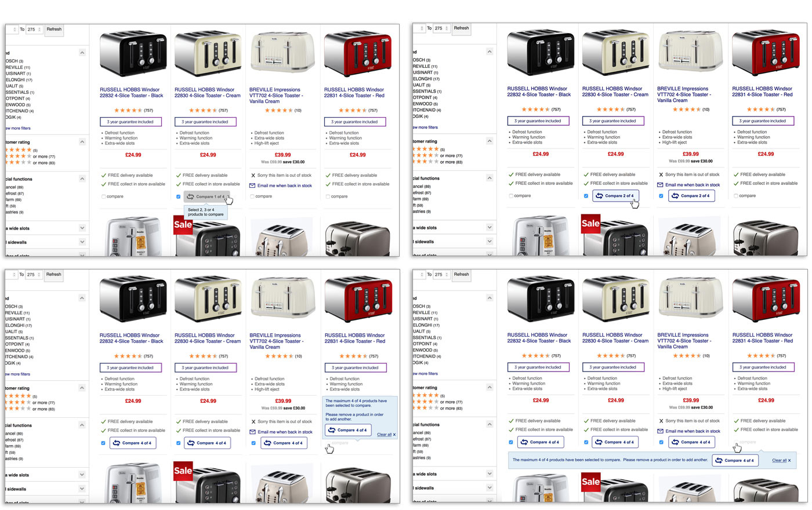Viewport: 812px width, 510px height.
Task: Click the red Sale badge in bottom-right screenshot
Action: pyautogui.click(x=590, y=481)
